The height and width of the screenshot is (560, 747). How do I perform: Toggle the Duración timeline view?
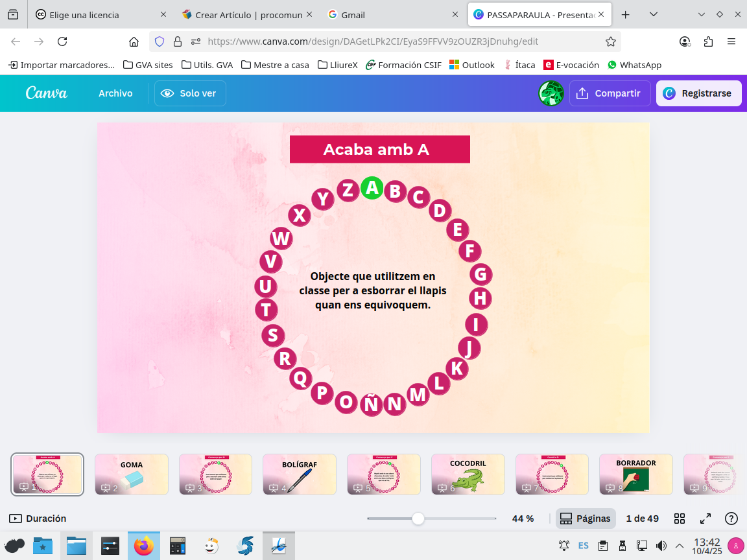(38, 519)
